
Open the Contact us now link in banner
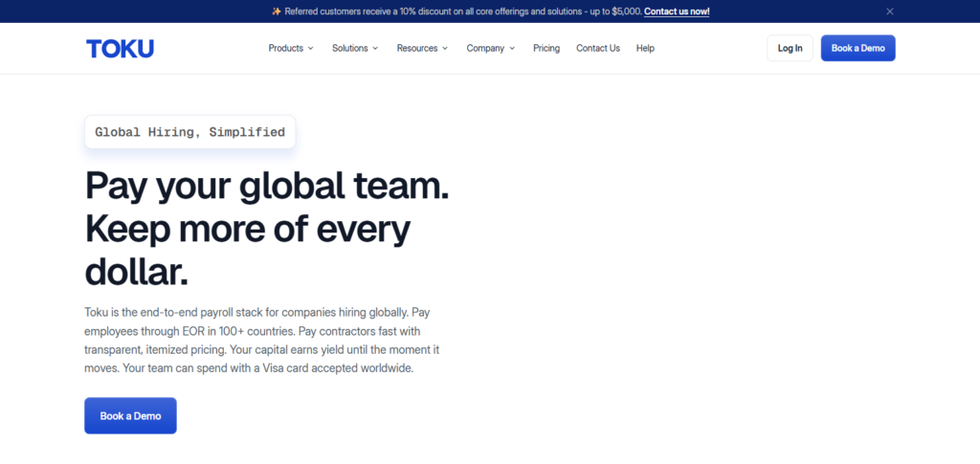coord(677,11)
